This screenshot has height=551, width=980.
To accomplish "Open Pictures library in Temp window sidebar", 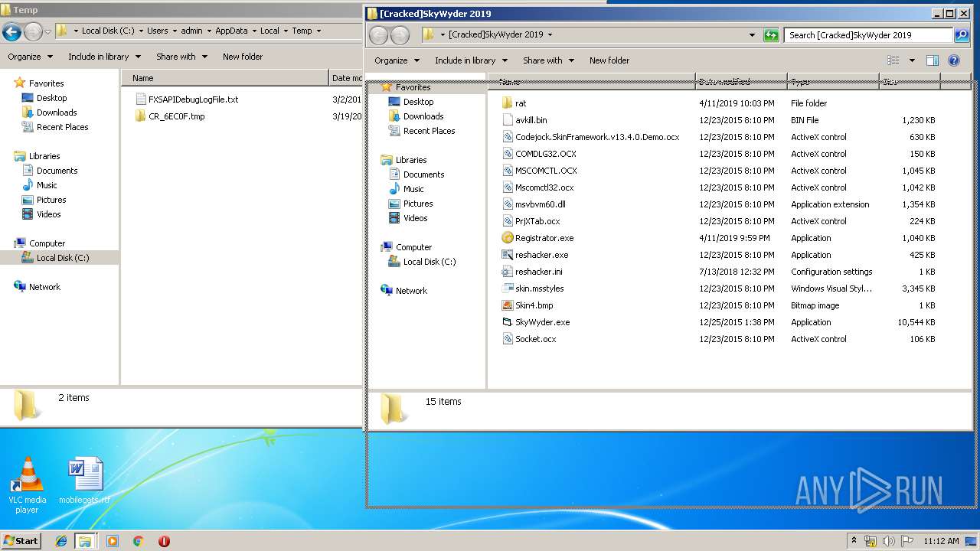I will coord(51,200).
